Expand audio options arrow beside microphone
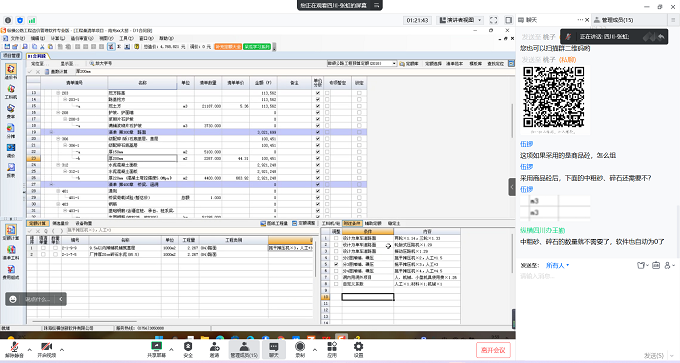Screen dimensions: 680x363 [29, 350]
